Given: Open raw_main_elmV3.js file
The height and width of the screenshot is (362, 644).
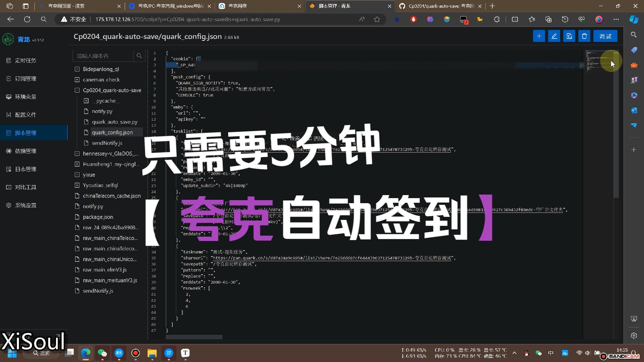Looking at the screenshot, I should point(105,270).
